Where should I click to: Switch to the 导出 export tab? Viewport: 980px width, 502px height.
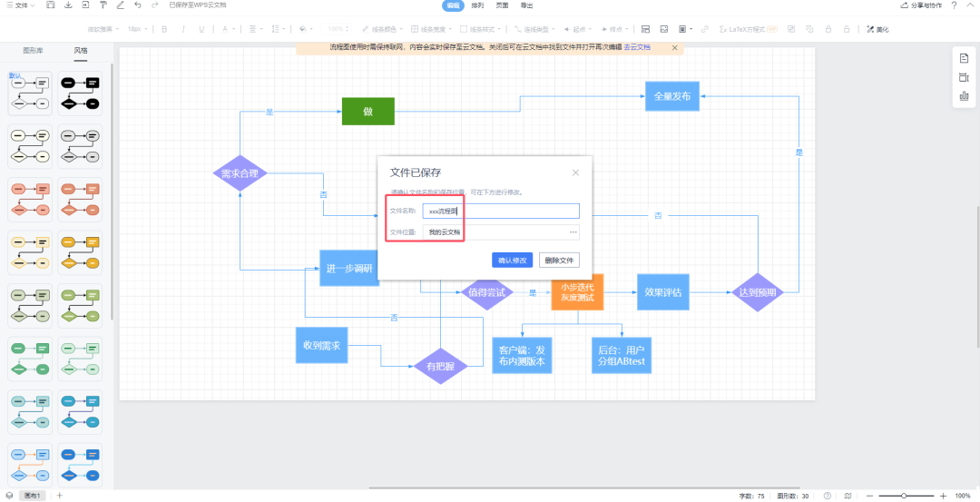(527, 5)
